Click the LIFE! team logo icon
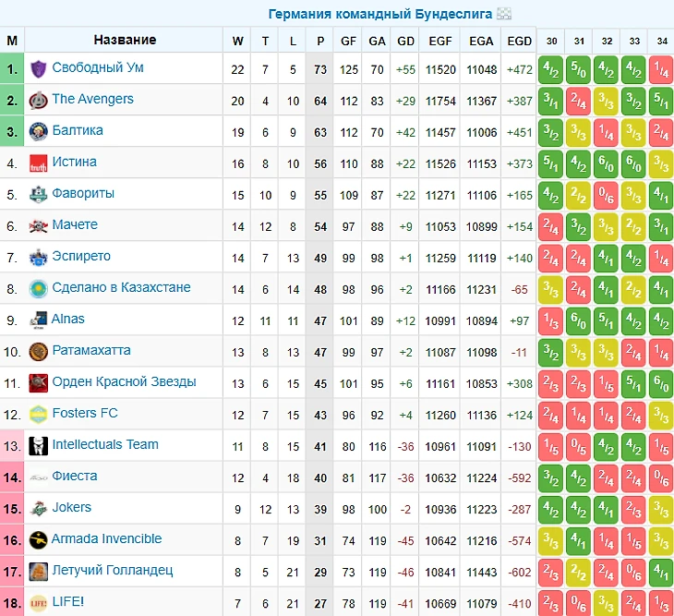Viewport: 674px width, 616px height. 38,602
